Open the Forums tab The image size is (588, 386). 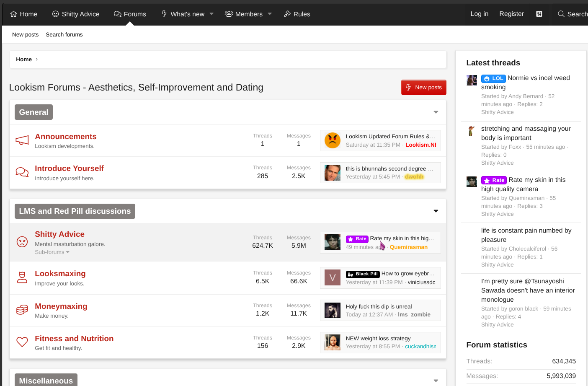pos(130,14)
